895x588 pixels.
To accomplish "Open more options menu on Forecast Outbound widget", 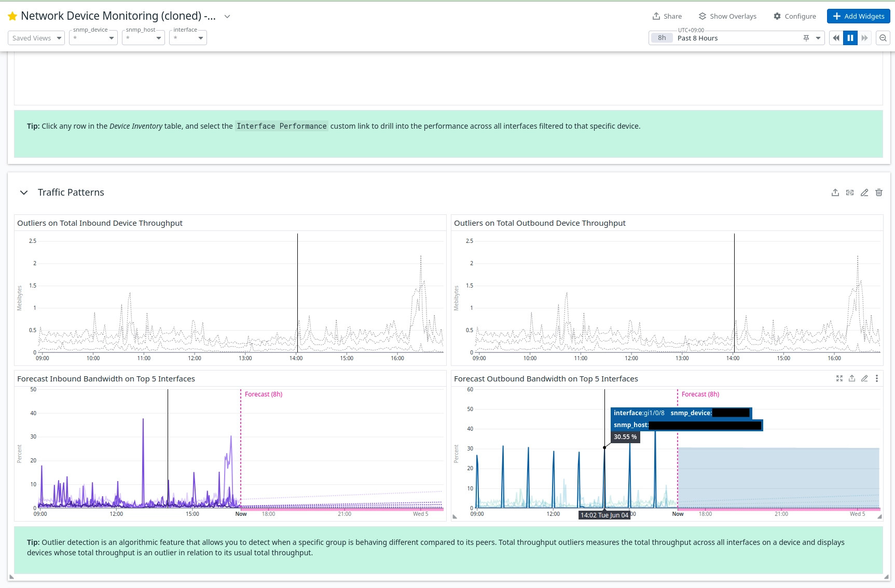I will 876,378.
